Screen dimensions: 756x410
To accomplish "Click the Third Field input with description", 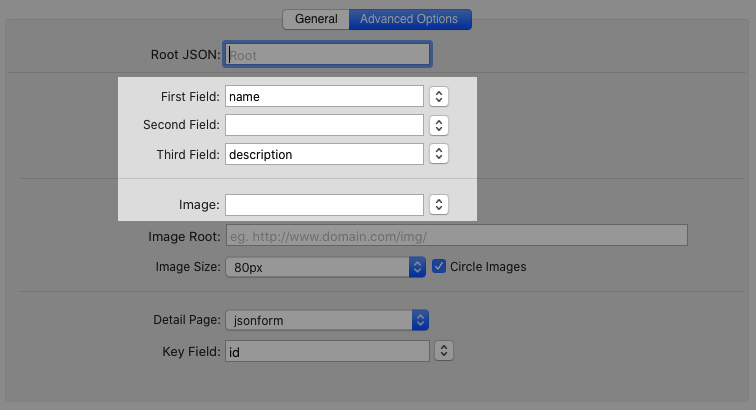I will (324, 154).
